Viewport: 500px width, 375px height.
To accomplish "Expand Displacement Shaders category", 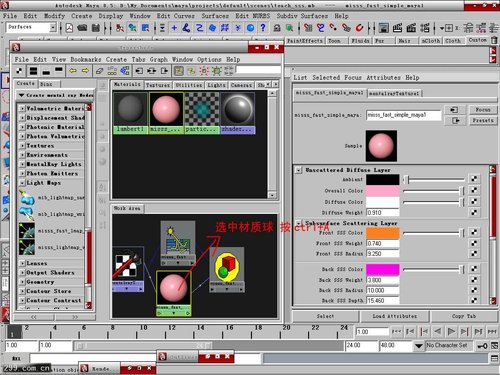I will (x=23, y=118).
